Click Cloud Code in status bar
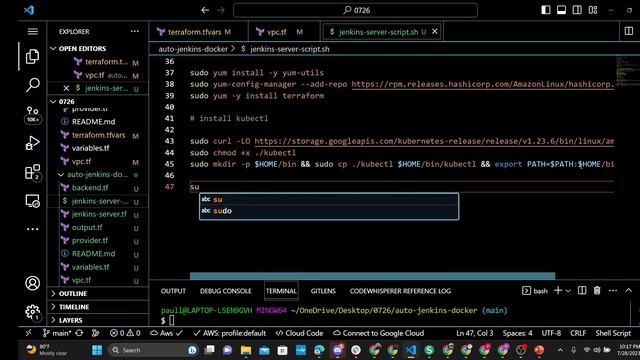This screenshot has width=640, height=360. [x=299, y=333]
